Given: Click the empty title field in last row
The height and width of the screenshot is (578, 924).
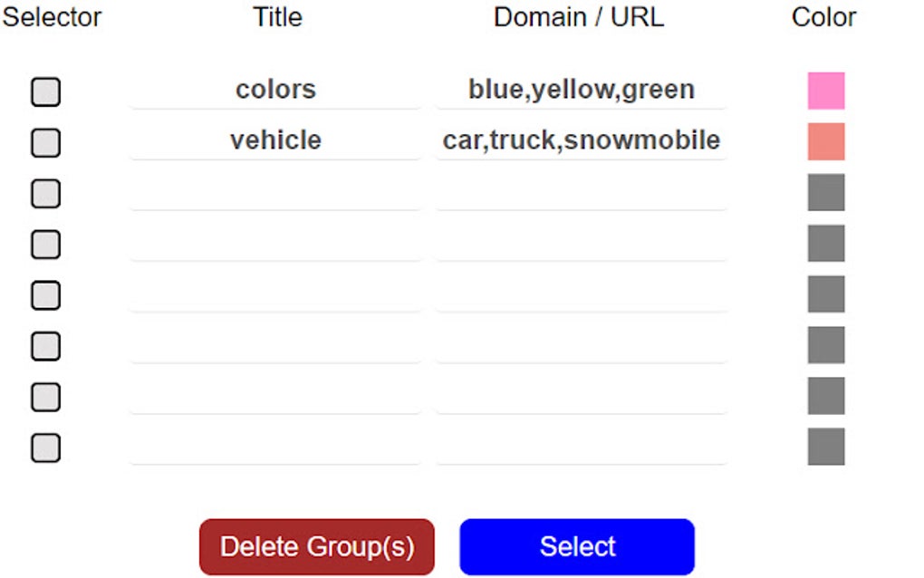Looking at the screenshot, I should tap(275, 446).
